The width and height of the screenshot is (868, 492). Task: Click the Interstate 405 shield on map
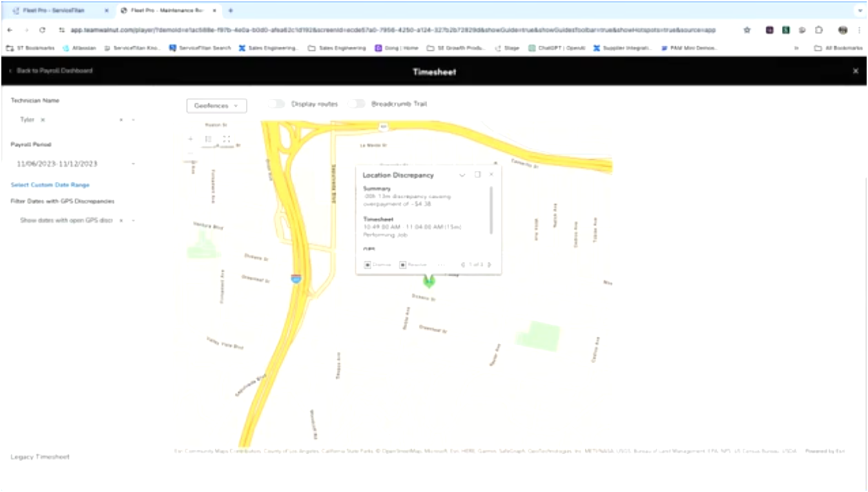(x=296, y=279)
